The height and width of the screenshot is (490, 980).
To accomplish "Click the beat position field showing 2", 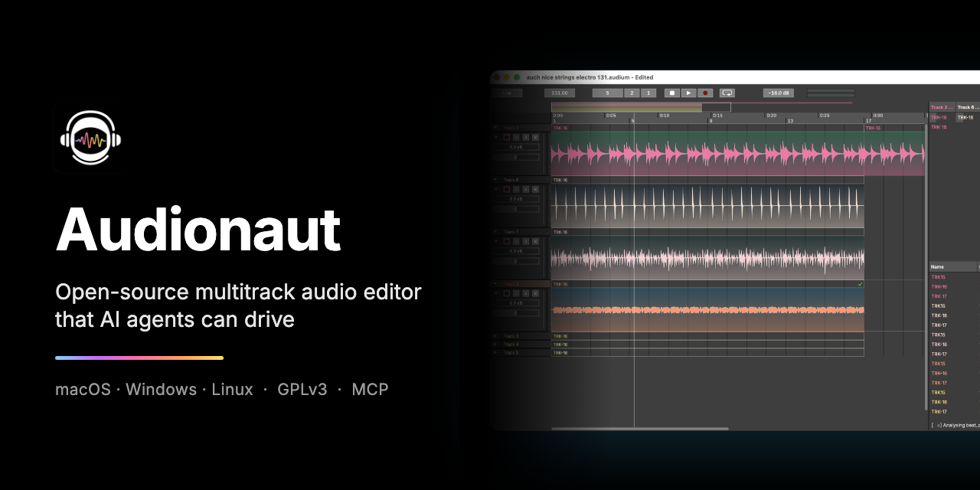I will (x=632, y=93).
